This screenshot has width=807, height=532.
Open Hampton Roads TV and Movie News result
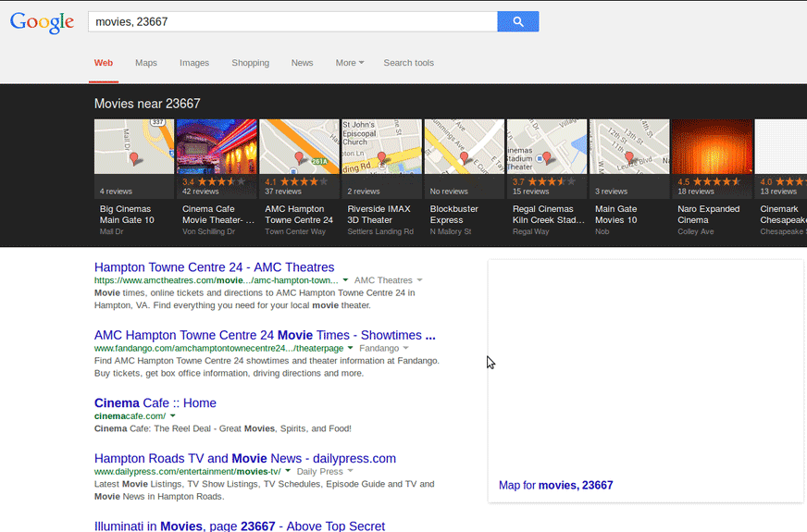tap(245, 458)
